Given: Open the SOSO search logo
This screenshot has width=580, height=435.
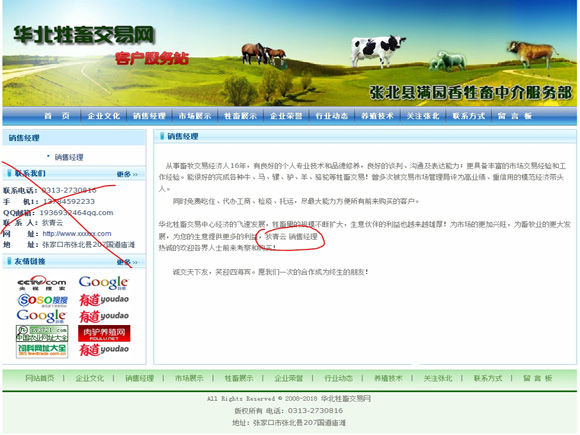Looking at the screenshot, I should 42,300.
